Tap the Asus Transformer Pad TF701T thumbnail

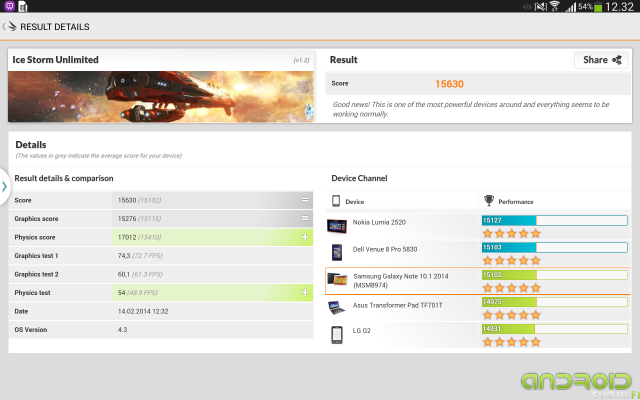pyautogui.click(x=337, y=307)
